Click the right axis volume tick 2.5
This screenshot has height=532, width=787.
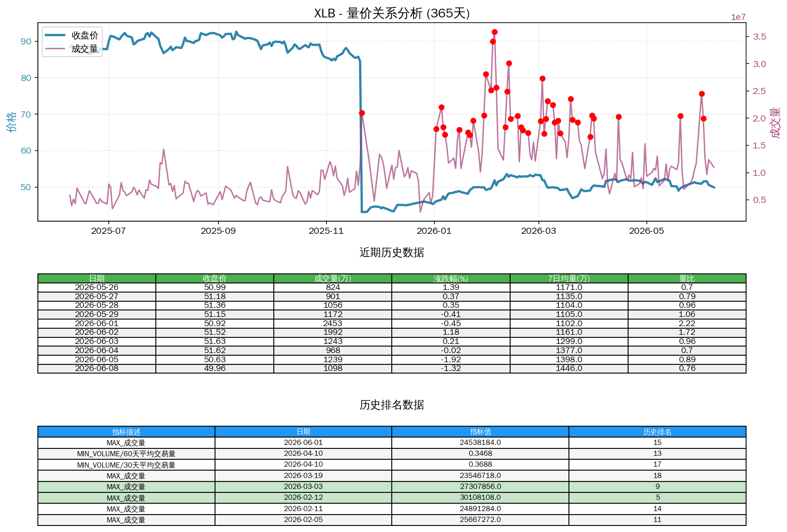pos(760,91)
